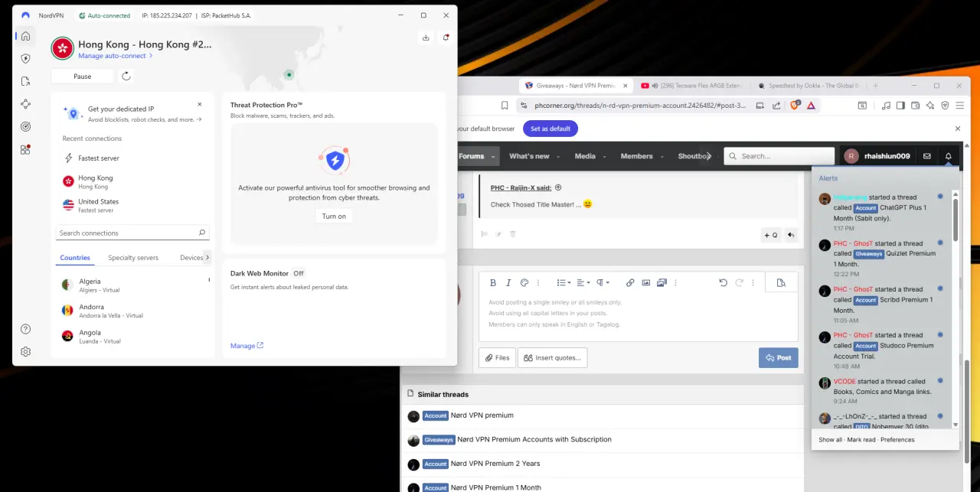The height and width of the screenshot is (492, 980).
Task: Insert link using the chain icon
Action: (x=630, y=282)
